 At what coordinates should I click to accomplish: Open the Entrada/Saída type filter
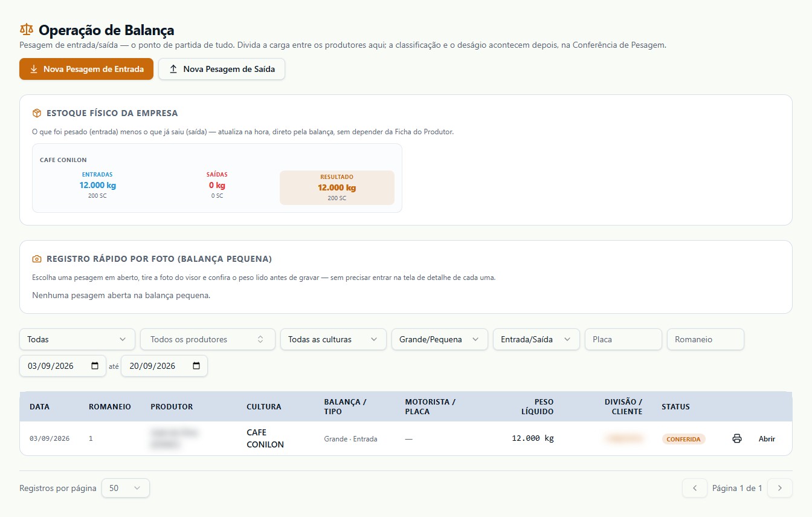pyautogui.click(x=536, y=339)
